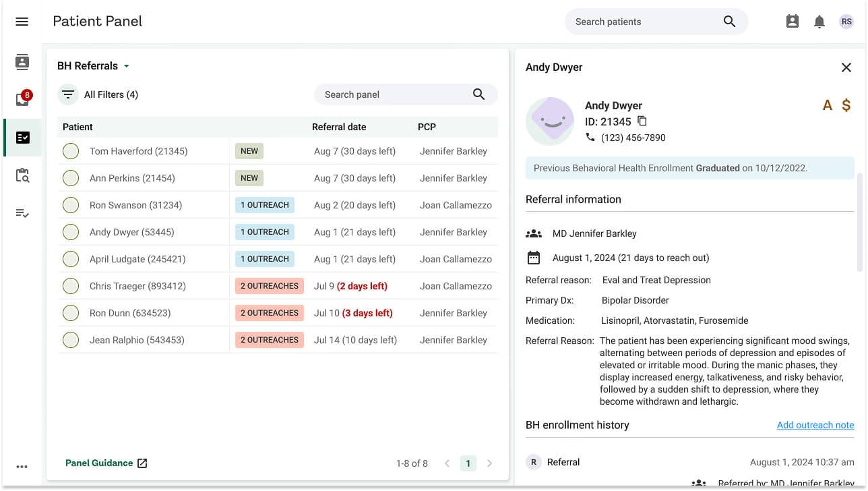Click the dollar sign flag icon
The width and height of the screenshot is (868, 491).
(846, 105)
